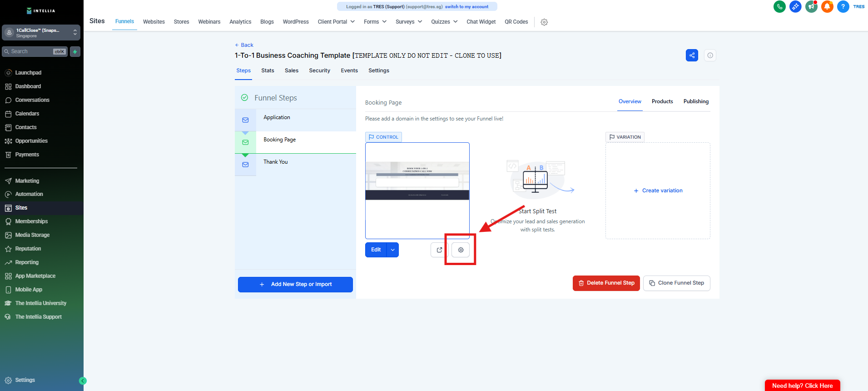Click the blue share funnel icon

click(692, 55)
